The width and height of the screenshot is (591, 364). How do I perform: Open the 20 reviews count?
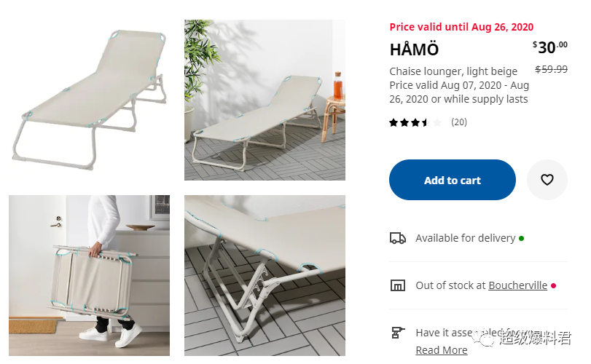pos(459,122)
